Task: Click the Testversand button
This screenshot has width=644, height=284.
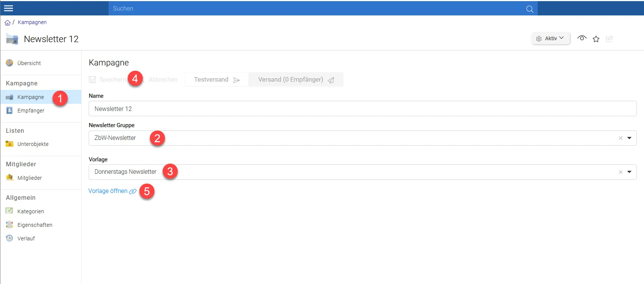Action: coord(217,80)
